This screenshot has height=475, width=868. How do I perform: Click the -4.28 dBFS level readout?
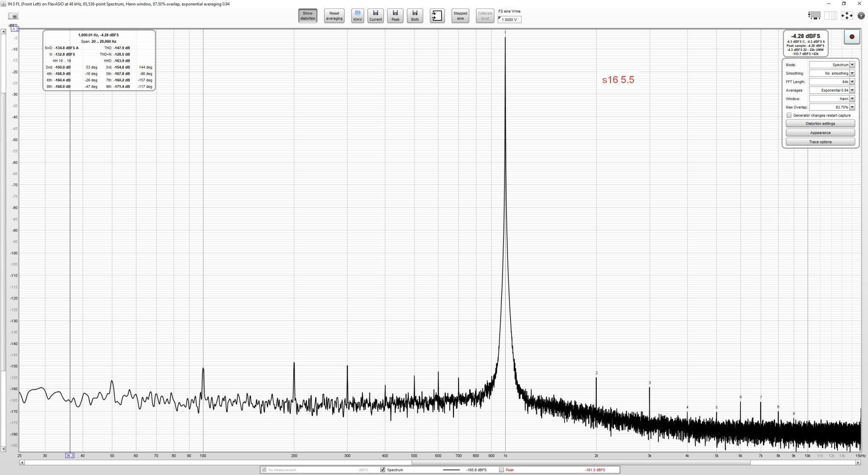[805, 36]
